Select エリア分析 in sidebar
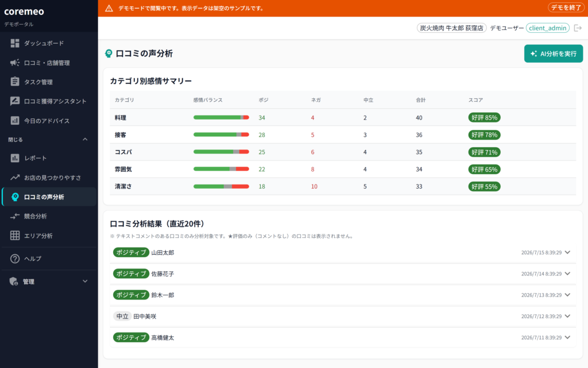Screen dimensions: 588x368 point(49,235)
